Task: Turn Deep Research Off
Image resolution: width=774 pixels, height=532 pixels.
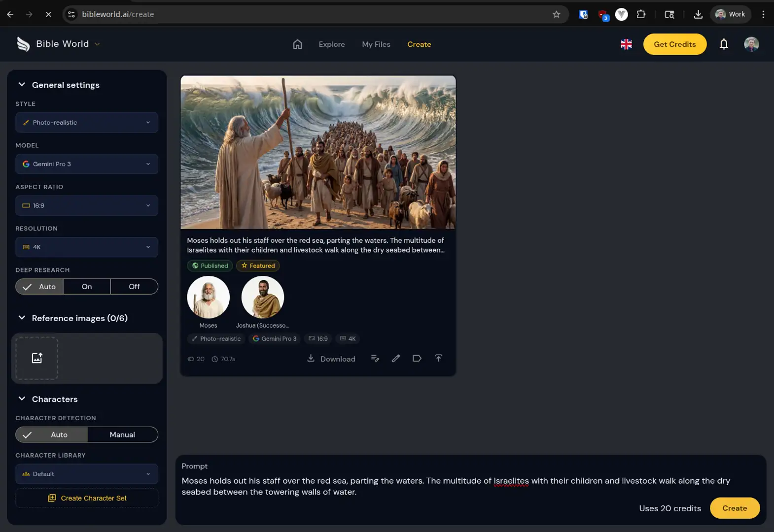Action: coord(134,287)
